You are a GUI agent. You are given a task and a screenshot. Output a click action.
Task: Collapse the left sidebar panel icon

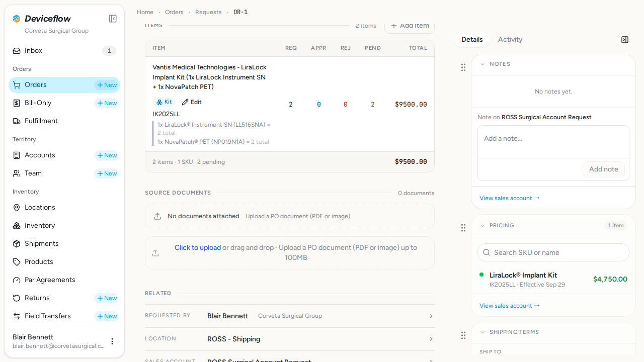click(x=113, y=19)
